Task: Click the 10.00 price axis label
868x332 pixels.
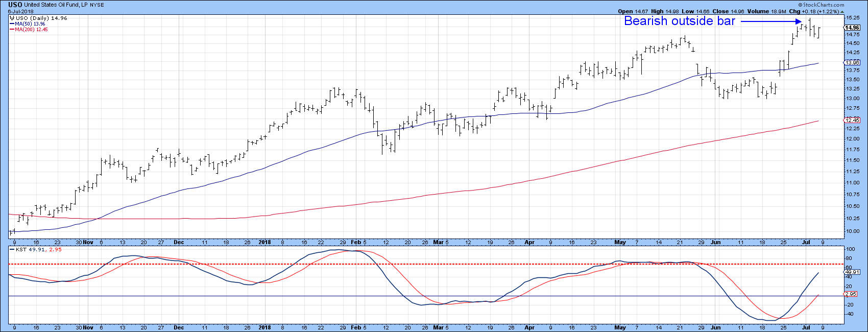Action: (852, 231)
